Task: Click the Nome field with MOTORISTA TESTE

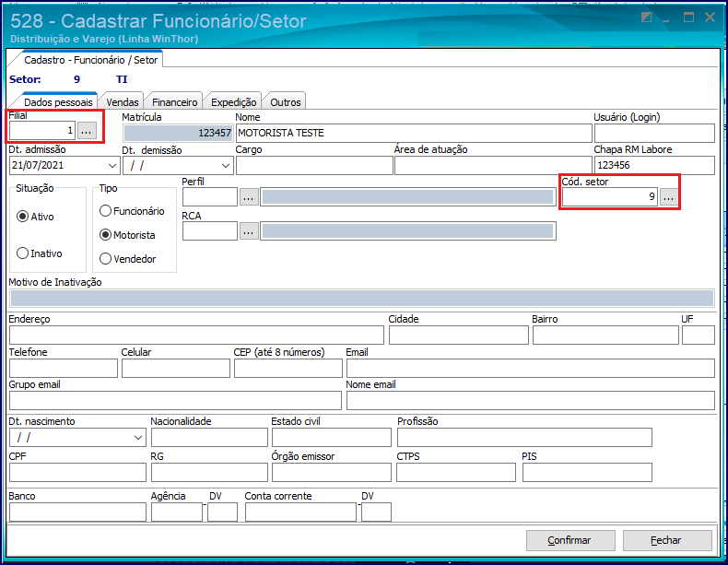Action: (x=414, y=134)
